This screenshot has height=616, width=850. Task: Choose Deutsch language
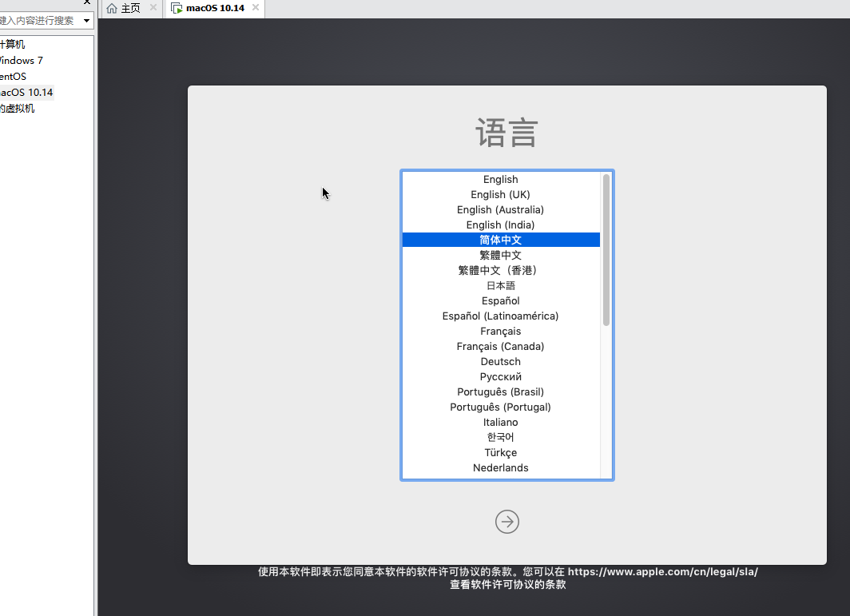pyautogui.click(x=501, y=362)
